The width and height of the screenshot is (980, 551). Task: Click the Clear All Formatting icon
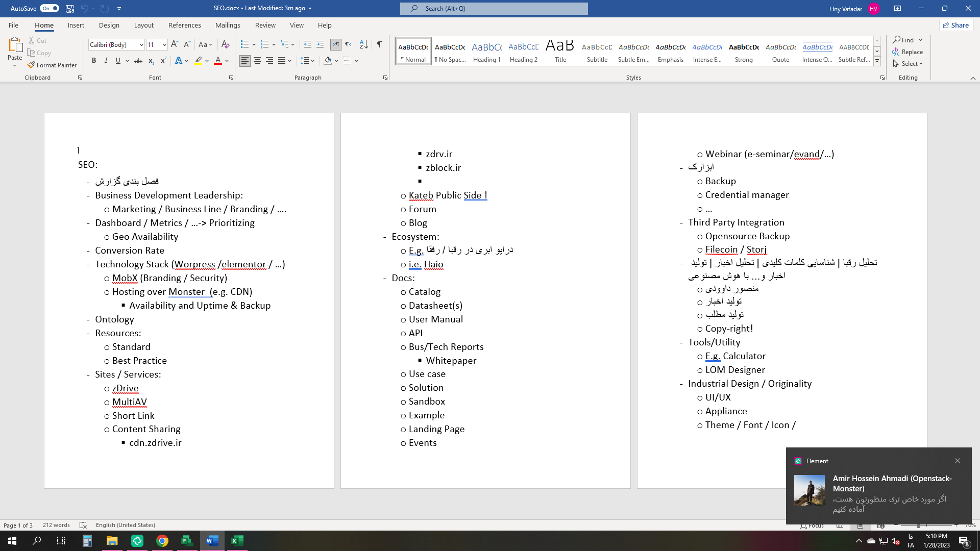tap(225, 44)
